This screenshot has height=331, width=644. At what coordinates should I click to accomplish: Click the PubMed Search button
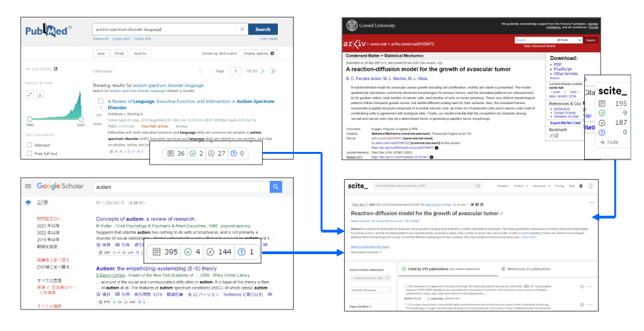click(x=263, y=29)
